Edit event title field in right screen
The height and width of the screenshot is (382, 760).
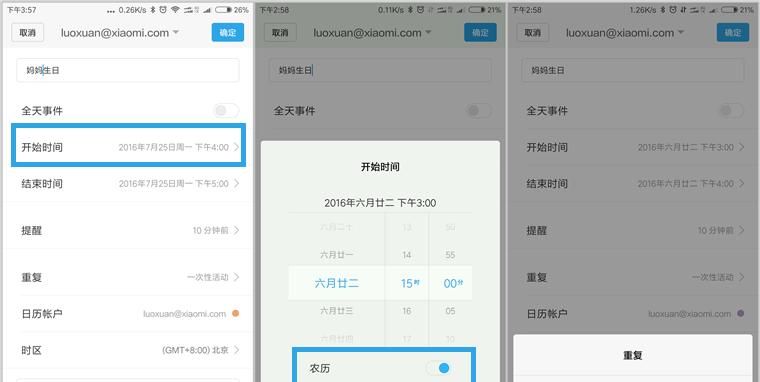point(633,70)
